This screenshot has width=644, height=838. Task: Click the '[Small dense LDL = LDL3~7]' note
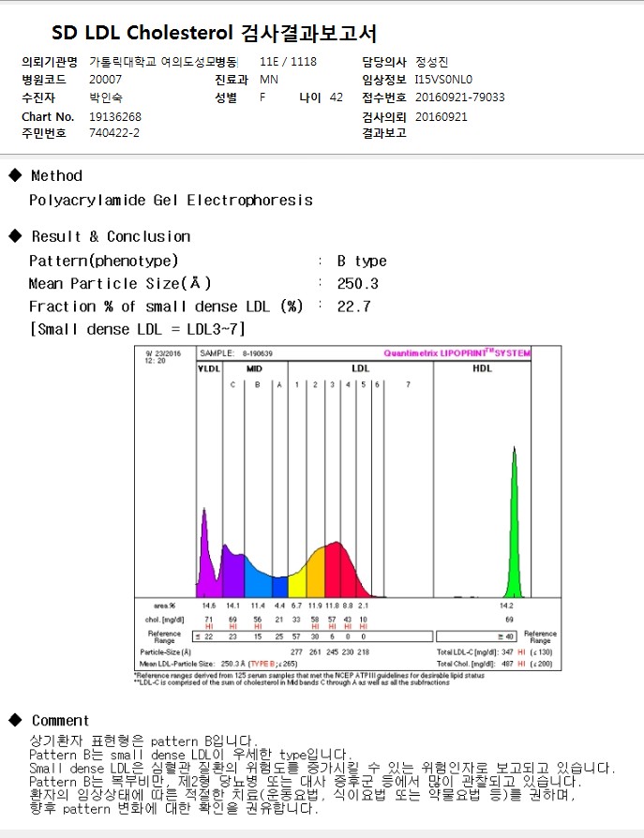138,329
